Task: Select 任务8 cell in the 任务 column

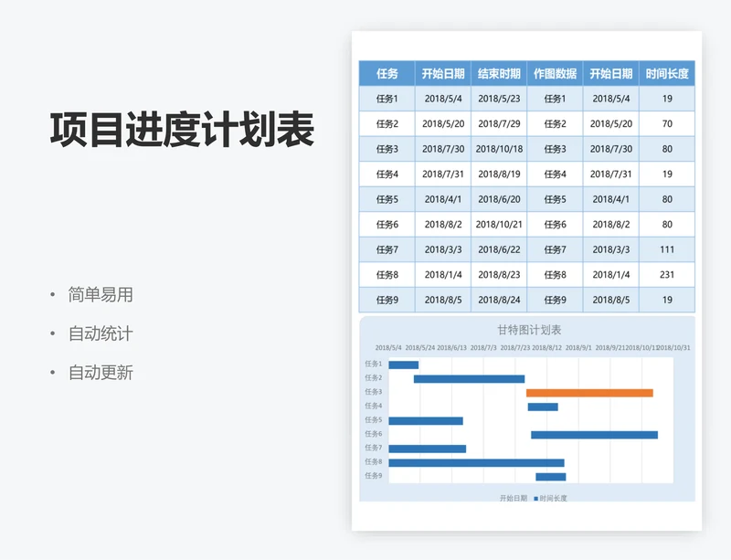Action: click(387, 275)
